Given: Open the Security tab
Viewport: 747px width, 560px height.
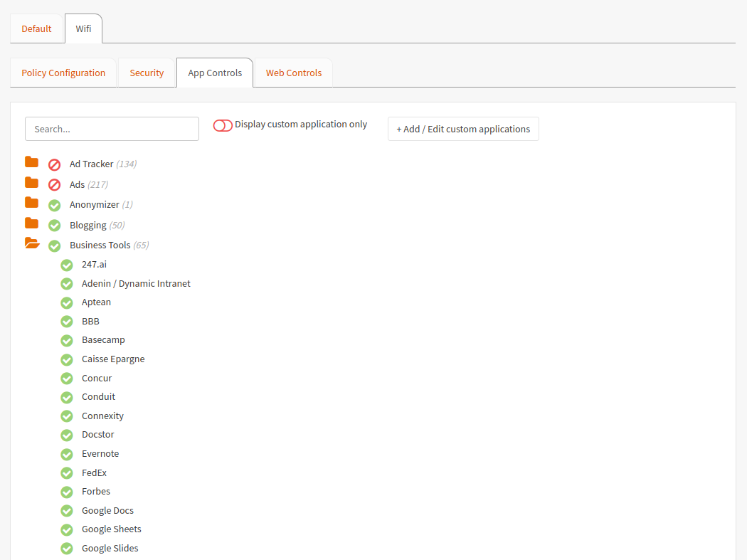Looking at the screenshot, I should pos(147,73).
